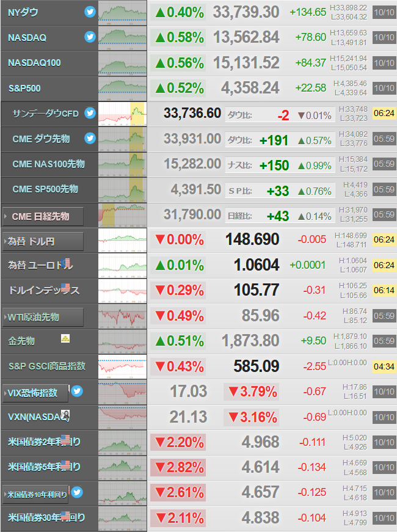Click the ユーロドル rate 1.0604
The width and height of the screenshot is (397, 532).
pyautogui.click(x=257, y=265)
